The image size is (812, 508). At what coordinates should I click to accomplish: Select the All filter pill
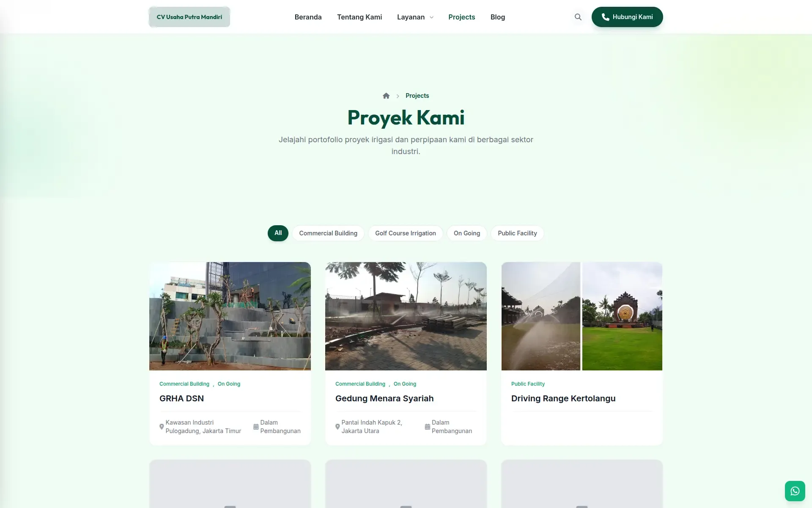click(278, 233)
